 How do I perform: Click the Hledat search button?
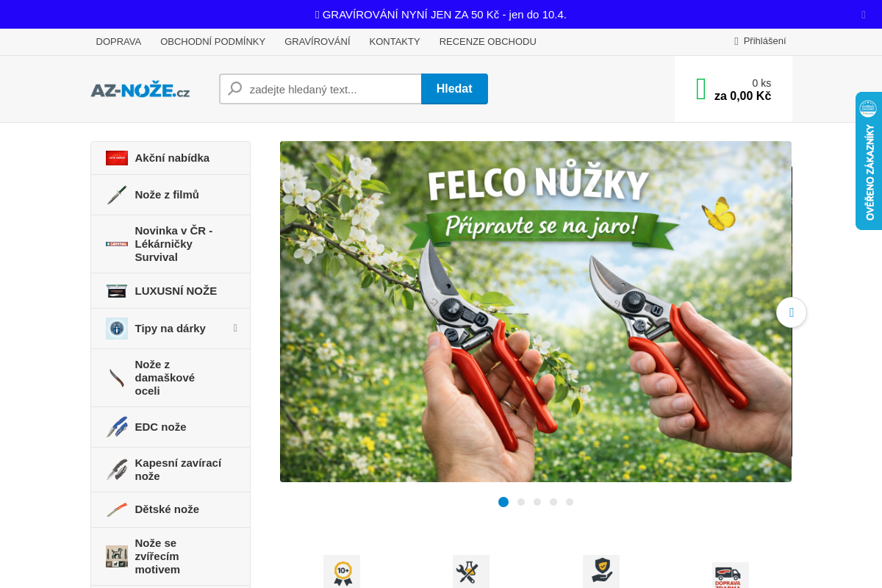(x=454, y=88)
